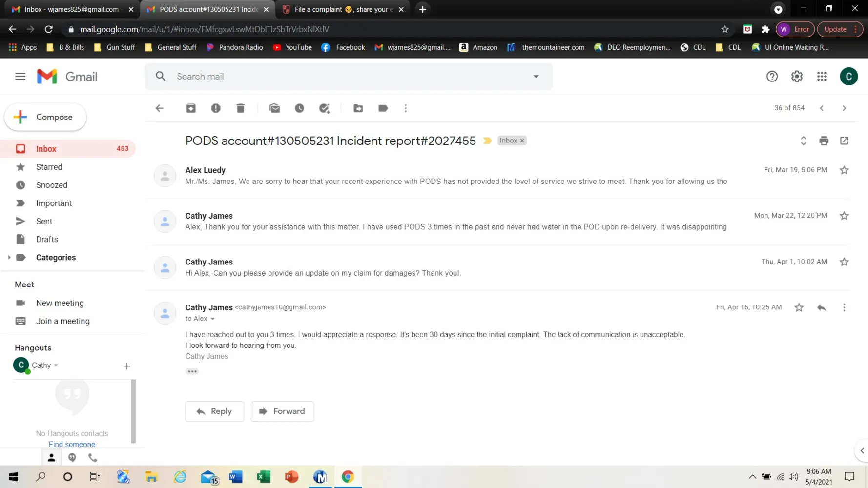Archive this email conversation
Screen dimensions: 868x488
coord(191,108)
